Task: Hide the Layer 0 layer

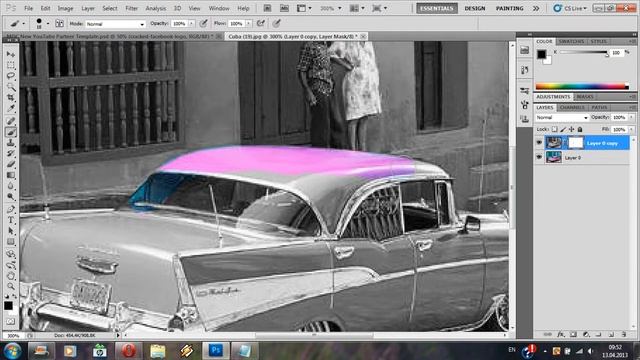Action: click(x=539, y=157)
